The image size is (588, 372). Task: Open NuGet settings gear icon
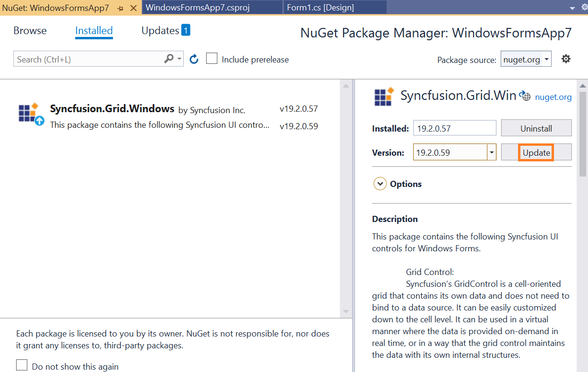(566, 59)
